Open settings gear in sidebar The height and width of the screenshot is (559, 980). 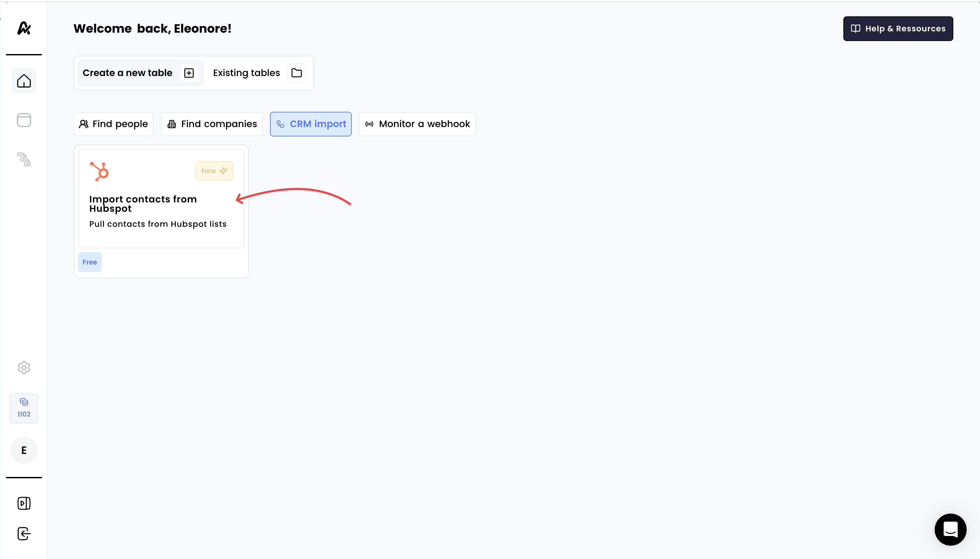click(x=24, y=368)
